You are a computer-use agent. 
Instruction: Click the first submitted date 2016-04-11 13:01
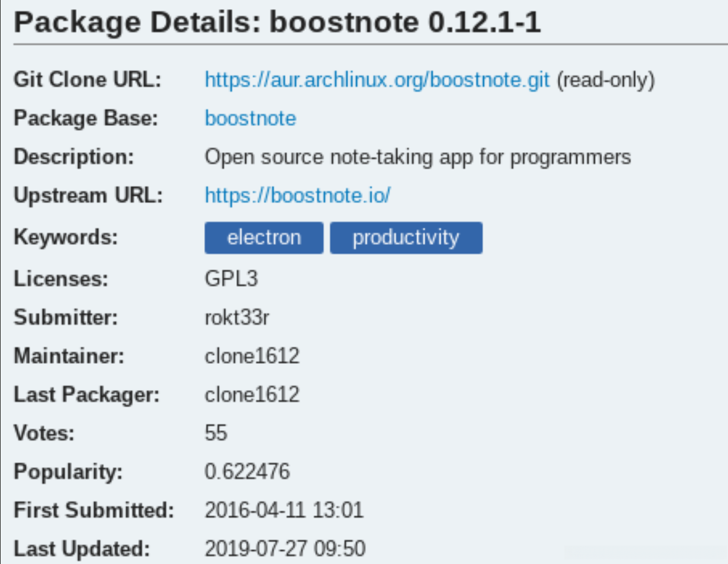(284, 510)
